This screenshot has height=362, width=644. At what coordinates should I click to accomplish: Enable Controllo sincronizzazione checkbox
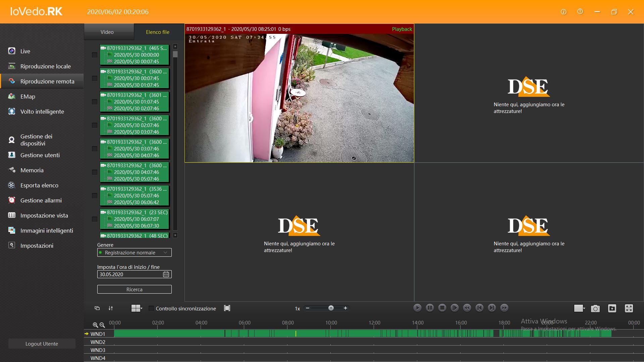[151, 308]
